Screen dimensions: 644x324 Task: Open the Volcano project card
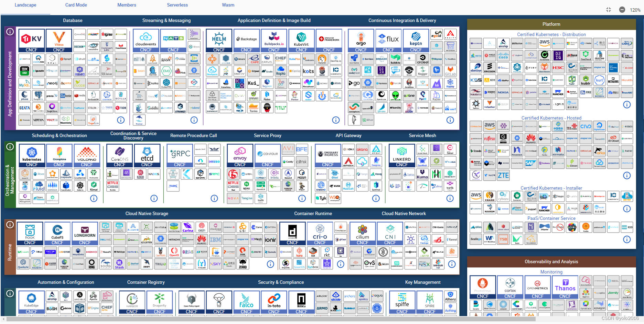click(x=87, y=156)
